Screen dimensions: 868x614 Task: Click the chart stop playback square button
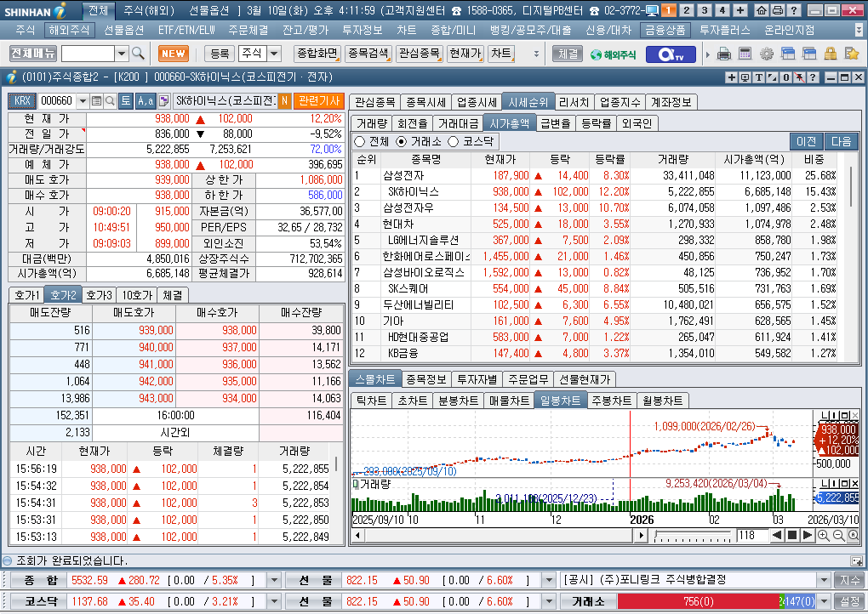(x=792, y=536)
